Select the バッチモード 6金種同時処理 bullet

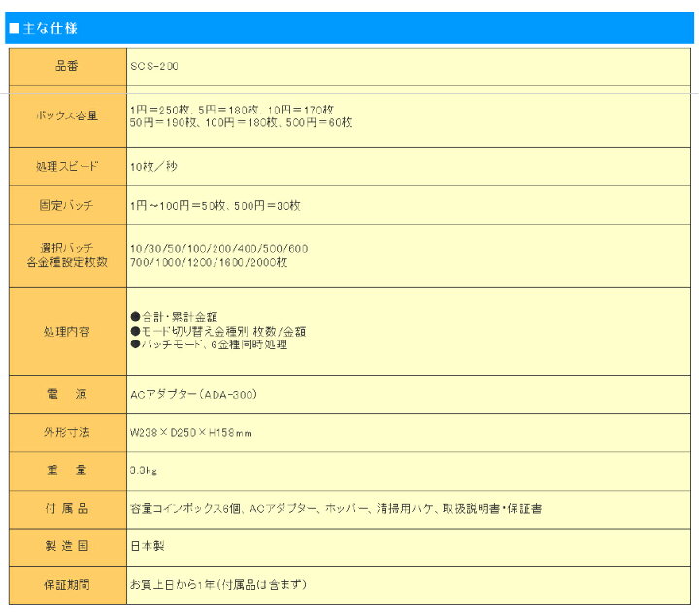[209, 344]
